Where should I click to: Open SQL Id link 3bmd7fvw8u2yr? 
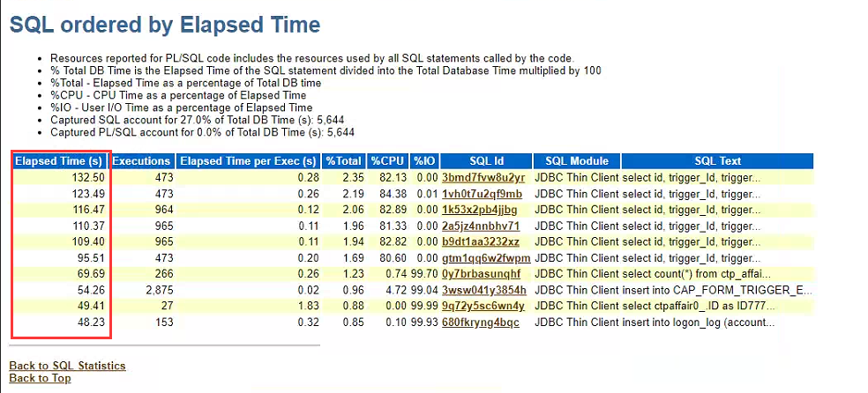click(483, 177)
